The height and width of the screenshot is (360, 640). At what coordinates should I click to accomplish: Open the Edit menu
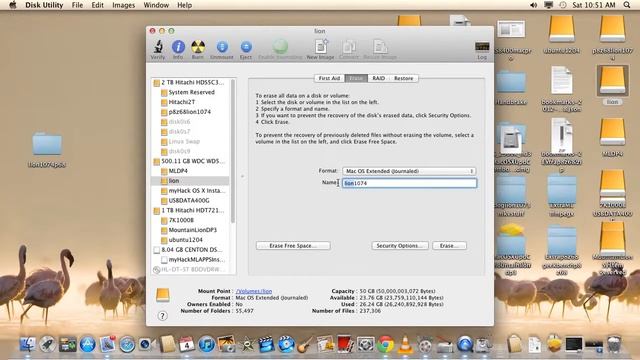[97, 5]
